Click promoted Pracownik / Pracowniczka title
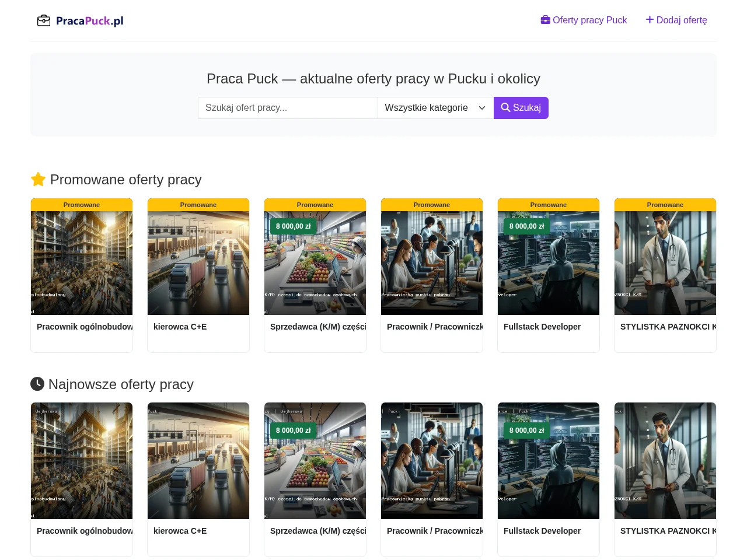 [x=435, y=327]
